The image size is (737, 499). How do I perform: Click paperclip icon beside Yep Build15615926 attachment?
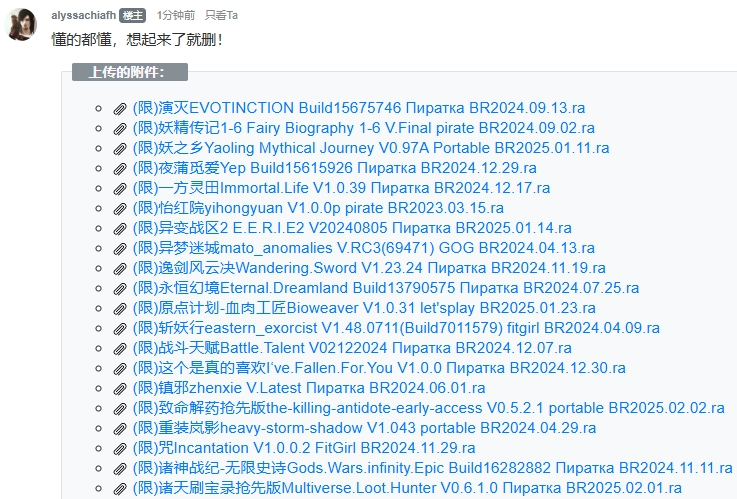pyautogui.click(x=120, y=169)
